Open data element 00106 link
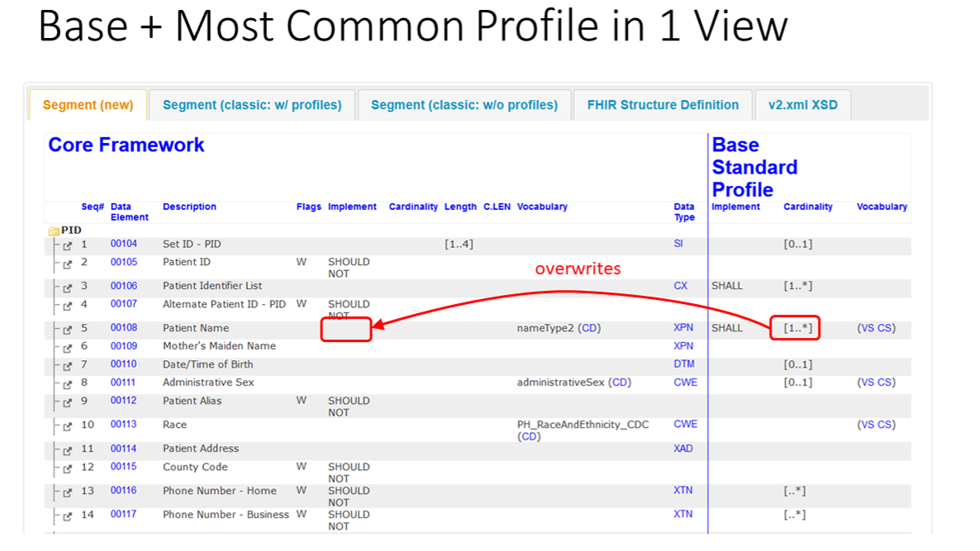This screenshot has width=980, height=551. [x=124, y=286]
